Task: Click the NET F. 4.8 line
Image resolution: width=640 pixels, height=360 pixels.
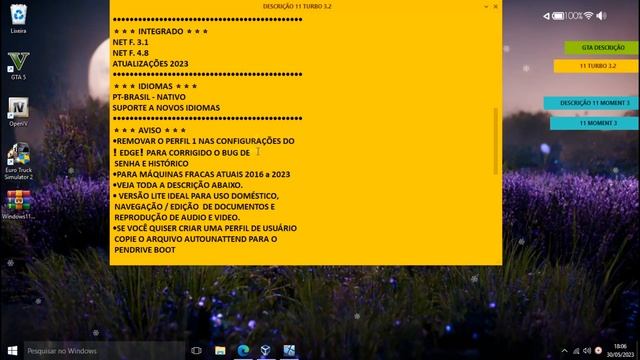Action: 131,53
